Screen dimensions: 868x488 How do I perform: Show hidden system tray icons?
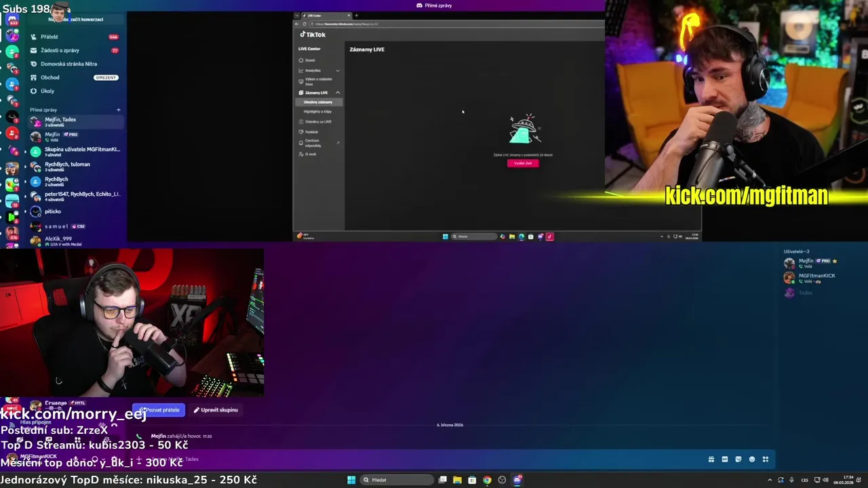click(x=770, y=480)
